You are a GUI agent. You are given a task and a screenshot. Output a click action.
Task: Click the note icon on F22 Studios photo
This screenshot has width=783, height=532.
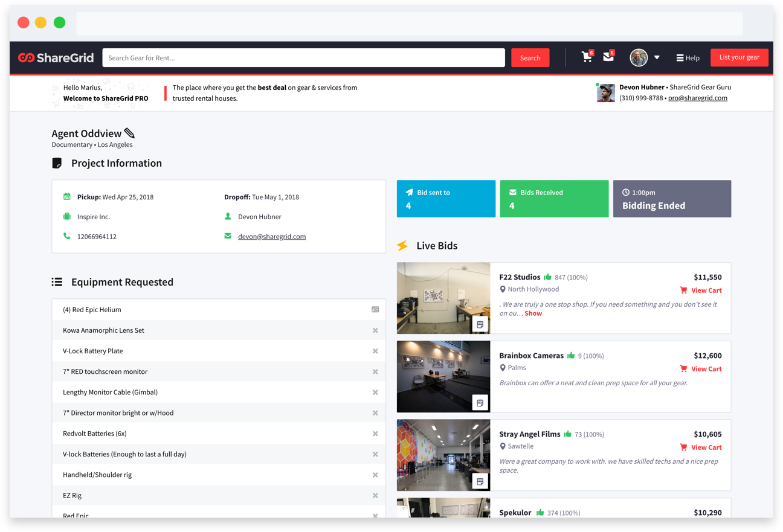(480, 324)
